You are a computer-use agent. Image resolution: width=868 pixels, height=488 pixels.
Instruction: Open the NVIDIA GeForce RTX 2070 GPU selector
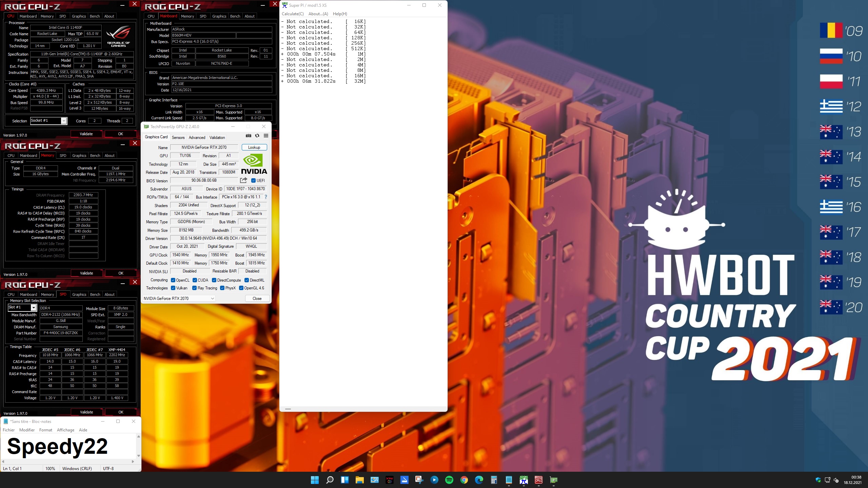[179, 299]
